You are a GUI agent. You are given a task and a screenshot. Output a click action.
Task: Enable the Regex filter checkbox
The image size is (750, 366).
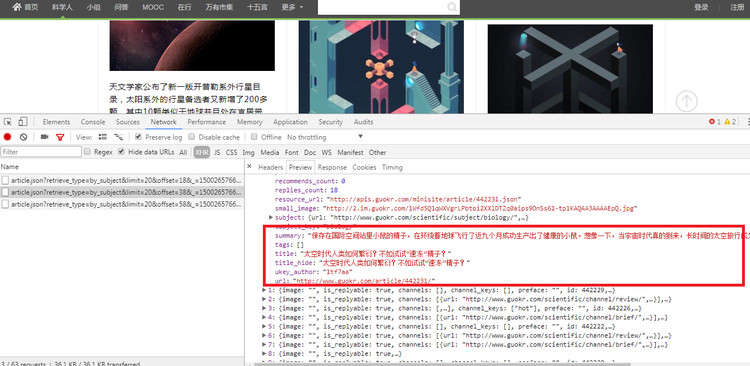[87, 152]
